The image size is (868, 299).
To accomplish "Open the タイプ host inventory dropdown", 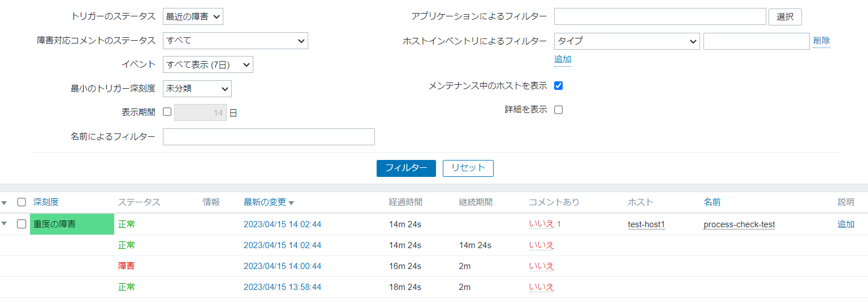I will tap(627, 41).
